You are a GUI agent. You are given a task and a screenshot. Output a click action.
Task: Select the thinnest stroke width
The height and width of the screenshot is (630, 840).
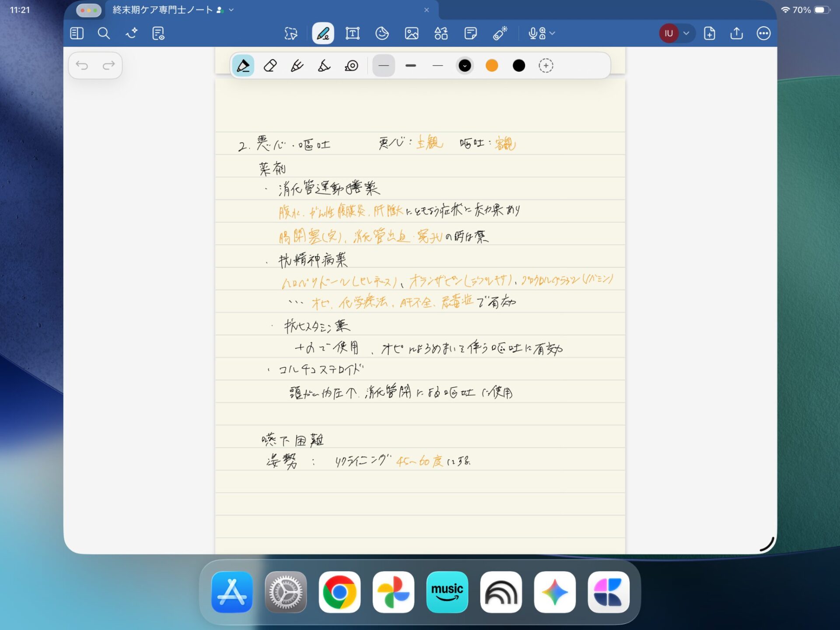click(x=437, y=66)
